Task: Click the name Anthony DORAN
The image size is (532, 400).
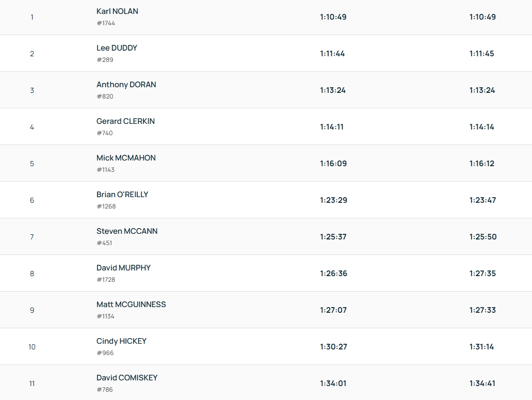Action: (126, 85)
